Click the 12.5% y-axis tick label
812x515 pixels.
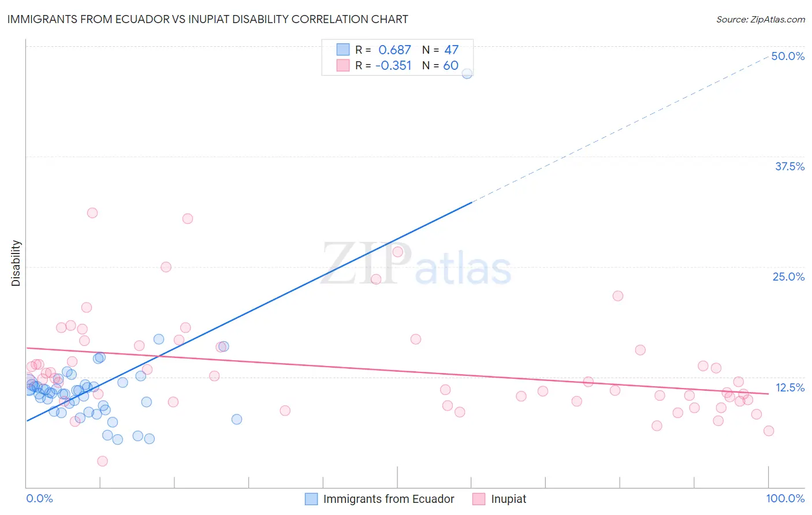(x=789, y=387)
